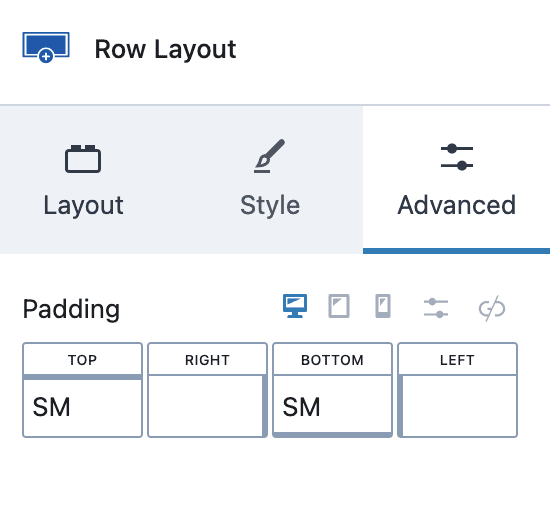Click the Advanced tab sliders icon

coord(457,157)
